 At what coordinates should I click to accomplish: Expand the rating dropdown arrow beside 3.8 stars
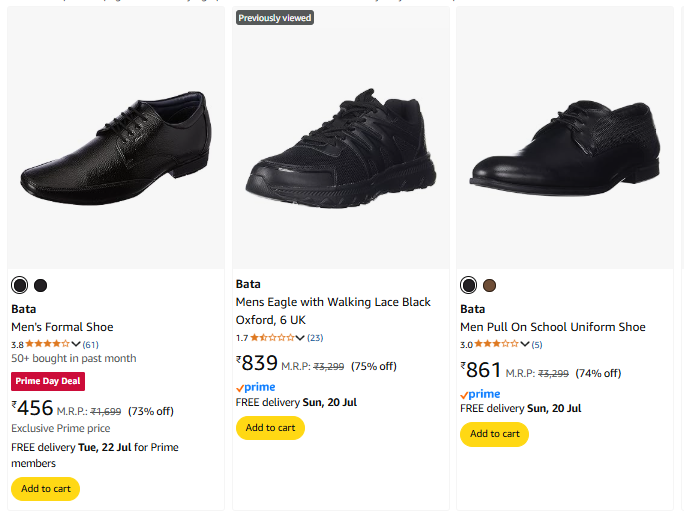(76, 344)
